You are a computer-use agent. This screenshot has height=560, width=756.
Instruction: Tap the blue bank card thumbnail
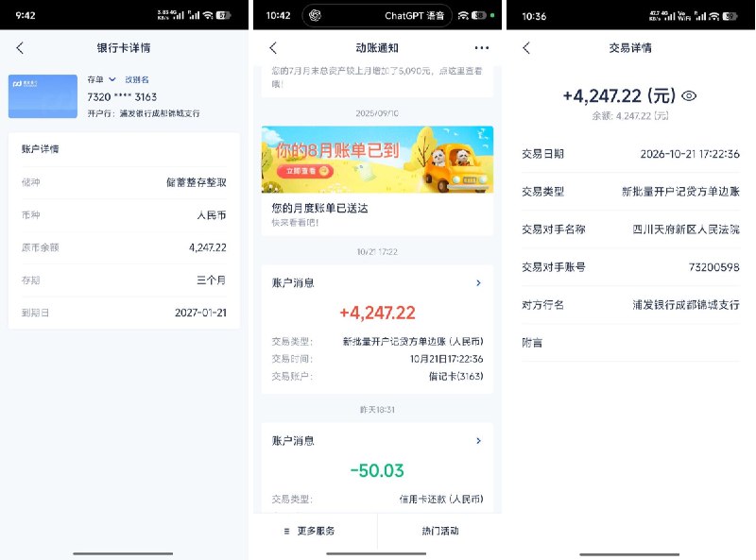click(x=43, y=96)
